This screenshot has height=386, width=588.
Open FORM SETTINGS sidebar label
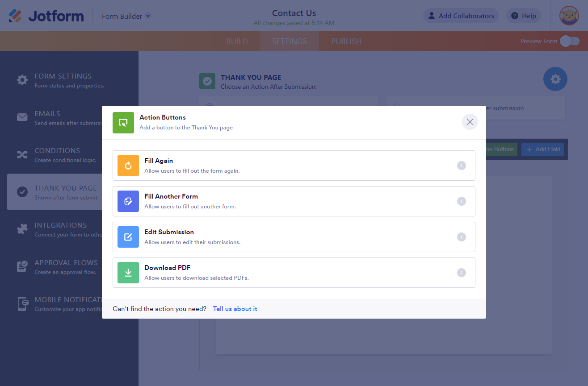tap(63, 76)
